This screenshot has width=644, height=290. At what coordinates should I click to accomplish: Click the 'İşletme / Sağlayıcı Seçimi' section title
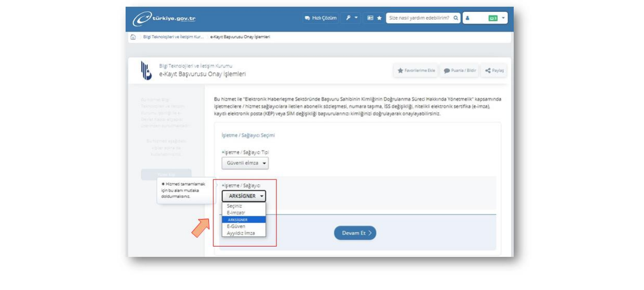point(248,135)
